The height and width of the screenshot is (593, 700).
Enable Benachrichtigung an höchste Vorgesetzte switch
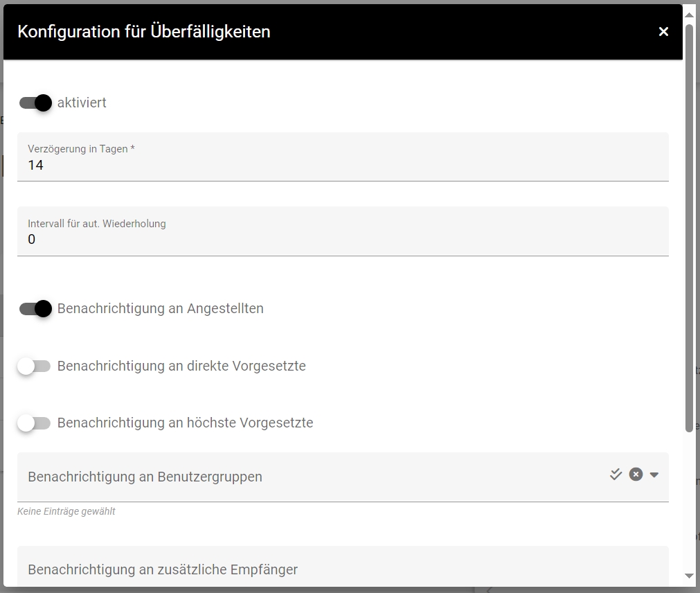point(35,423)
